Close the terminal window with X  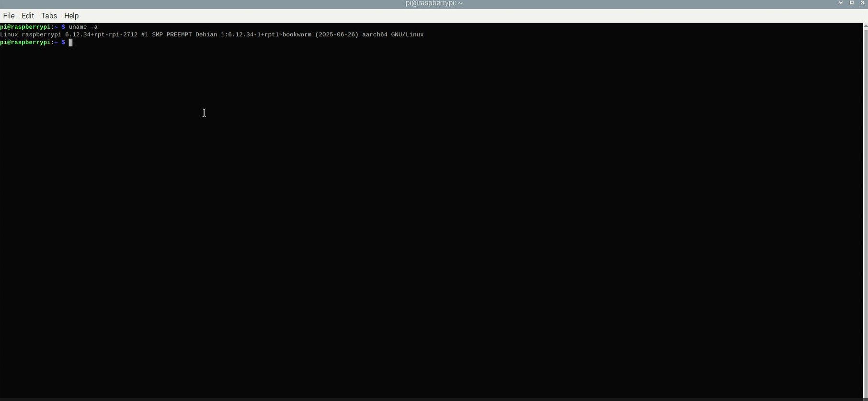click(863, 3)
